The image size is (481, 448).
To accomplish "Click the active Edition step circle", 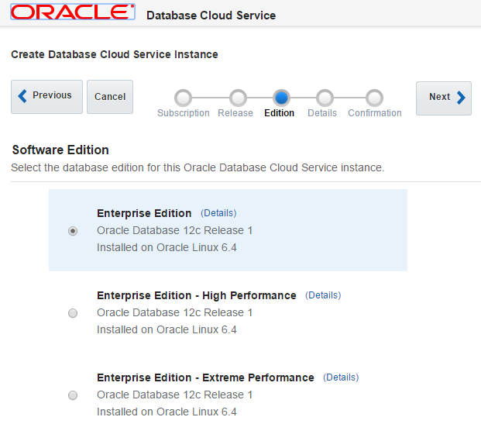I will click(281, 98).
